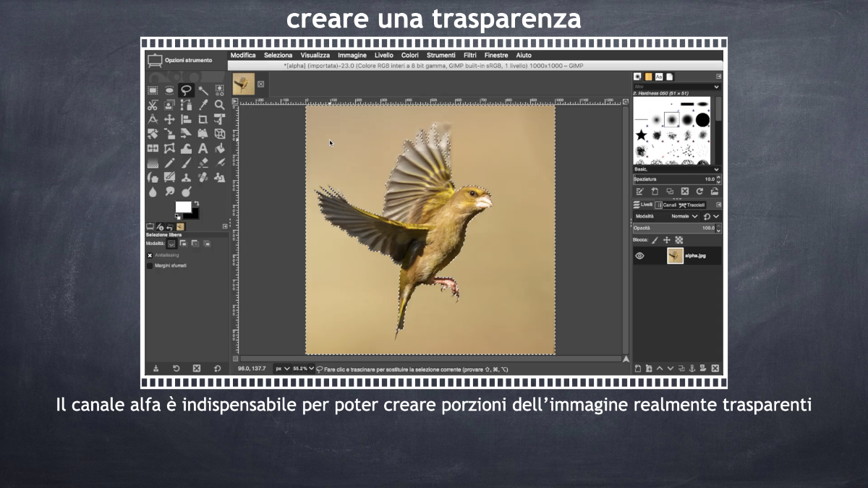Select the Crop tool
Viewport: 868px width, 488px height.
pos(203,119)
